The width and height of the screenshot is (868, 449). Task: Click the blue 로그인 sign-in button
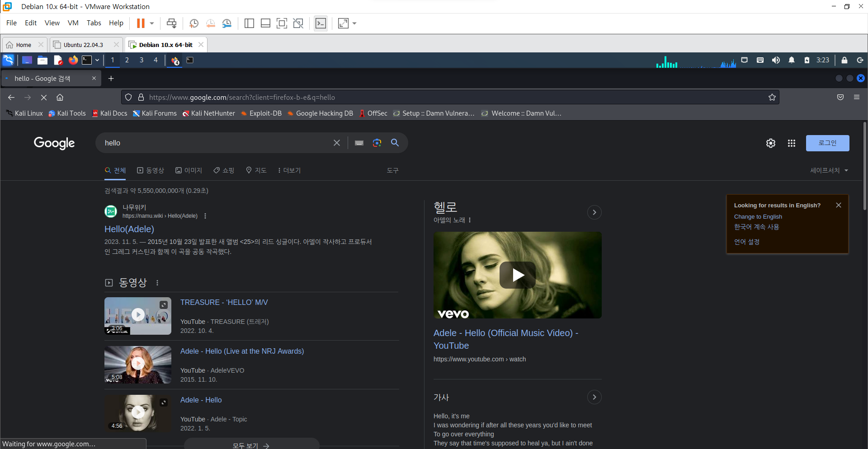(827, 143)
